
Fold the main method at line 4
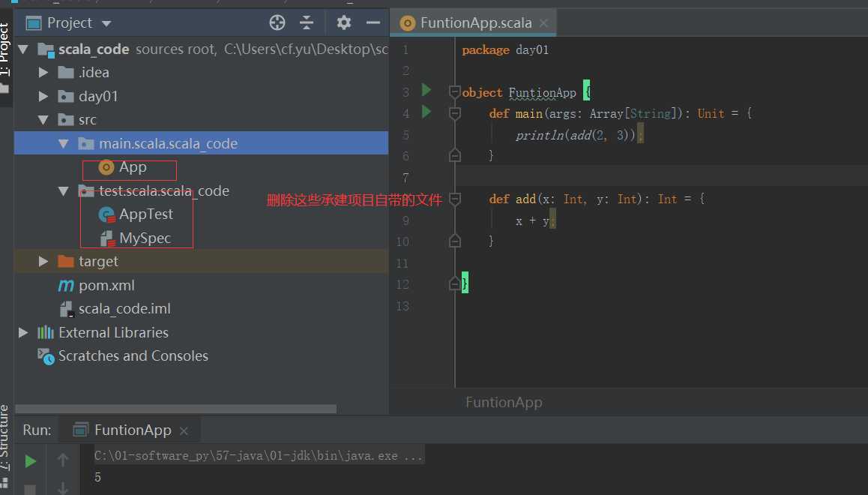pyautogui.click(x=454, y=113)
